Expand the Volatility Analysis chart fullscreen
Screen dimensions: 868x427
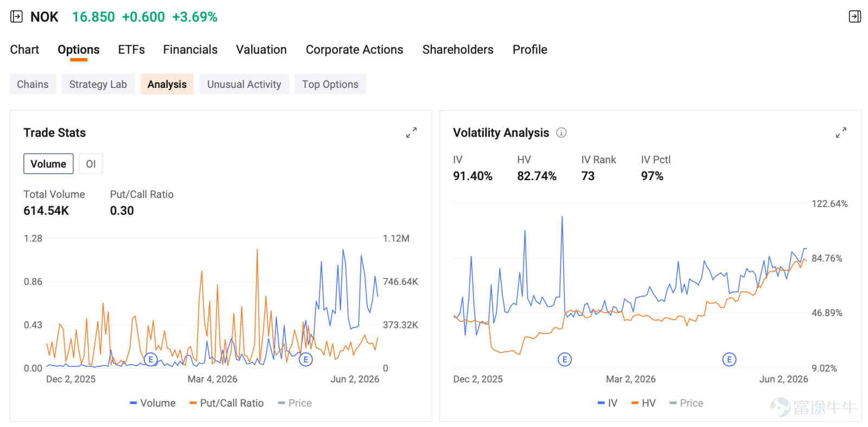(x=841, y=132)
